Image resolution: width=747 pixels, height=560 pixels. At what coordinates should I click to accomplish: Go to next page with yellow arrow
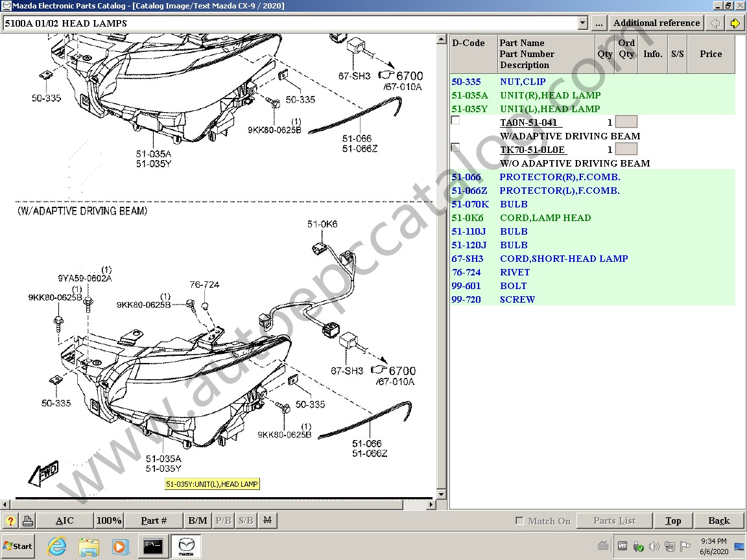click(735, 23)
